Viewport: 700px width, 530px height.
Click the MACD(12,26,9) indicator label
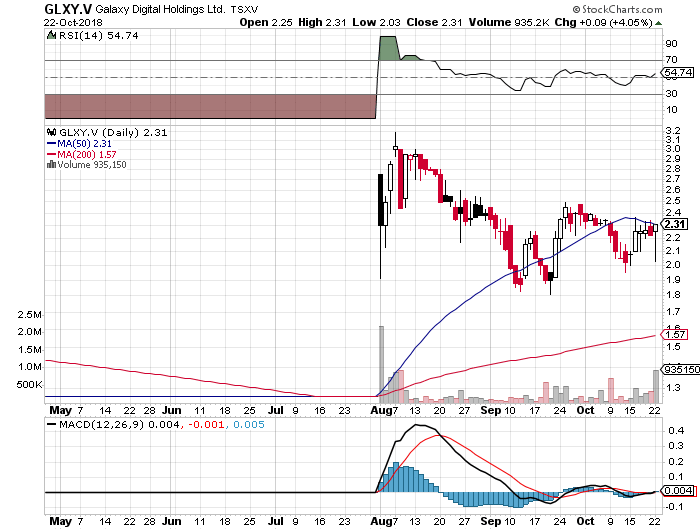[101, 424]
